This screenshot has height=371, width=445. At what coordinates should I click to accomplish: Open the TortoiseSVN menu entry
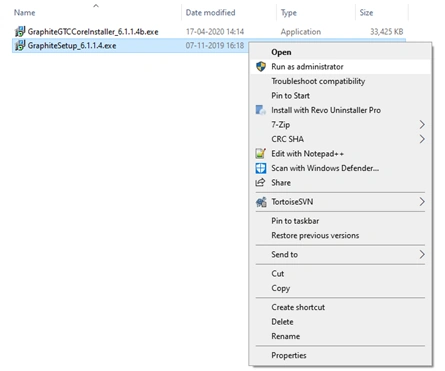(x=340, y=202)
